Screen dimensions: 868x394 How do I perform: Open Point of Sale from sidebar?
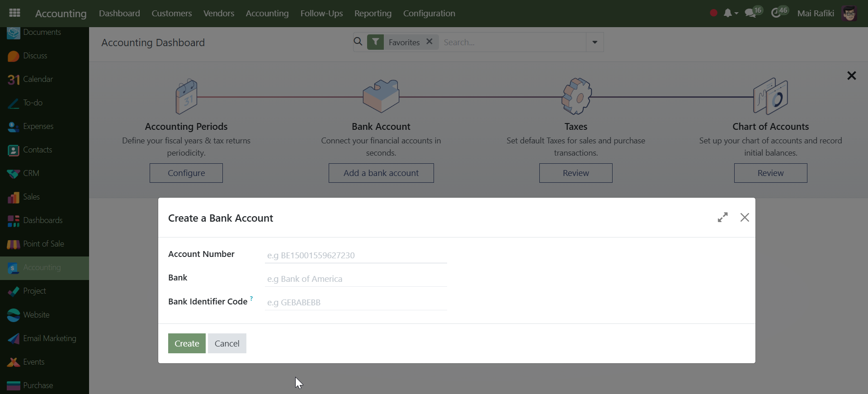tap(43, 244)
